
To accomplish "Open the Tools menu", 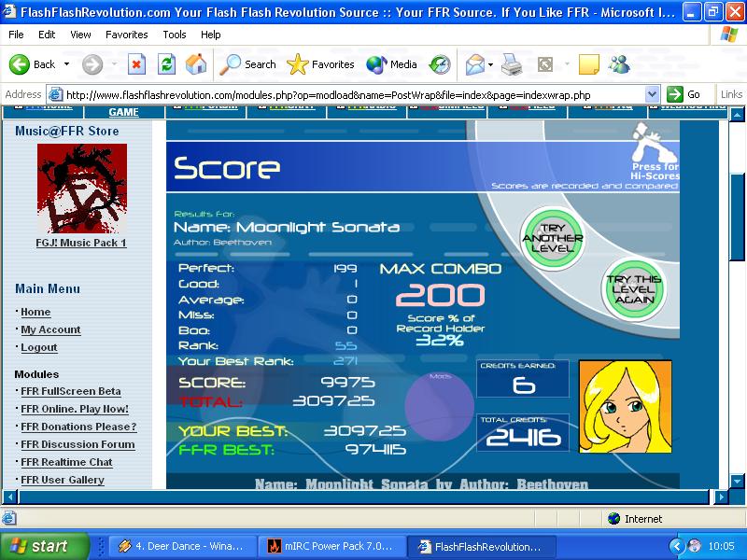I will [175, 35].
